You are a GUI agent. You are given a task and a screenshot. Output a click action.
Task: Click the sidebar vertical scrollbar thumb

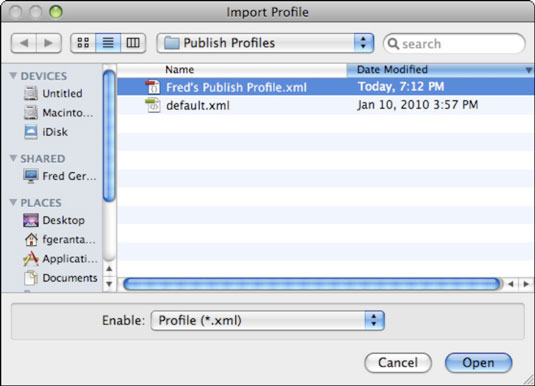(109, 135)
